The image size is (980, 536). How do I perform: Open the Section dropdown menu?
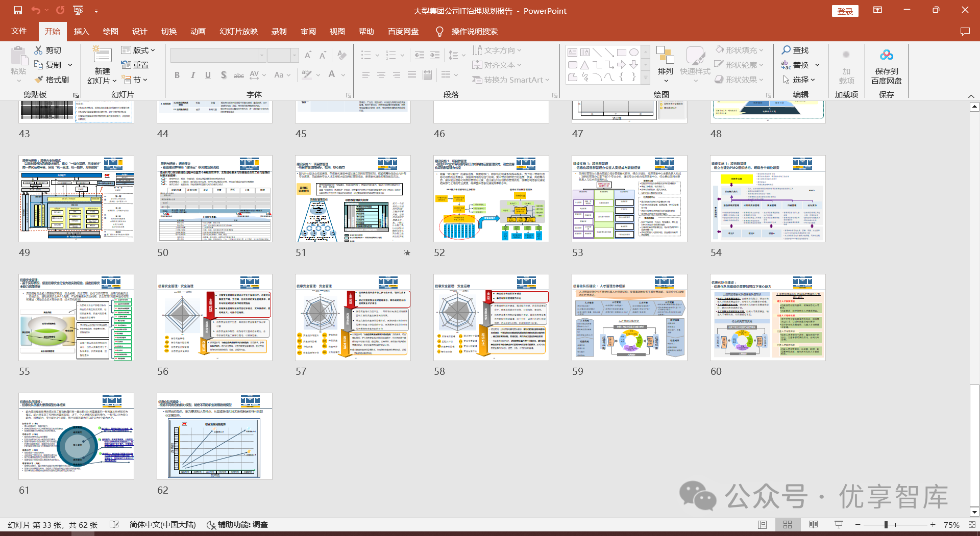135,80
